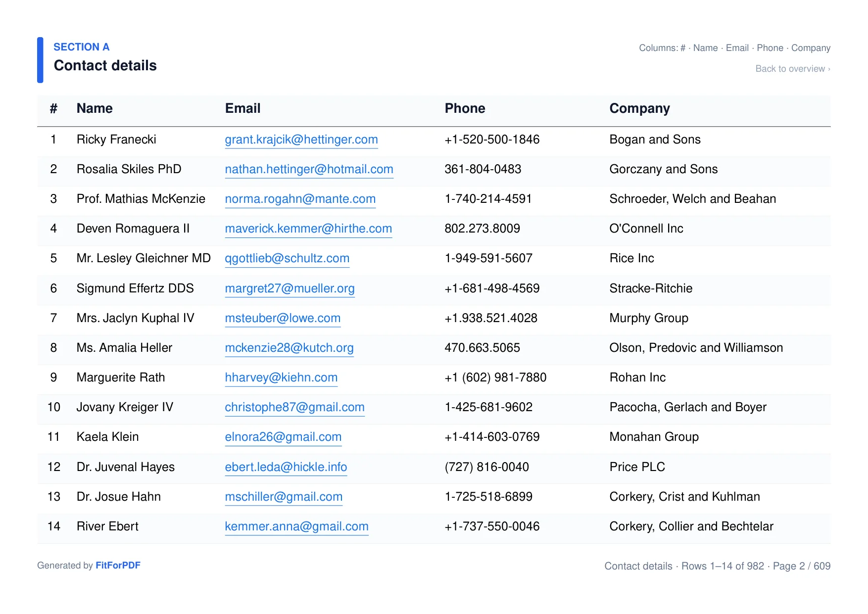
Task: Open the FitForPDF link in the footer
Action: point(118,565)
